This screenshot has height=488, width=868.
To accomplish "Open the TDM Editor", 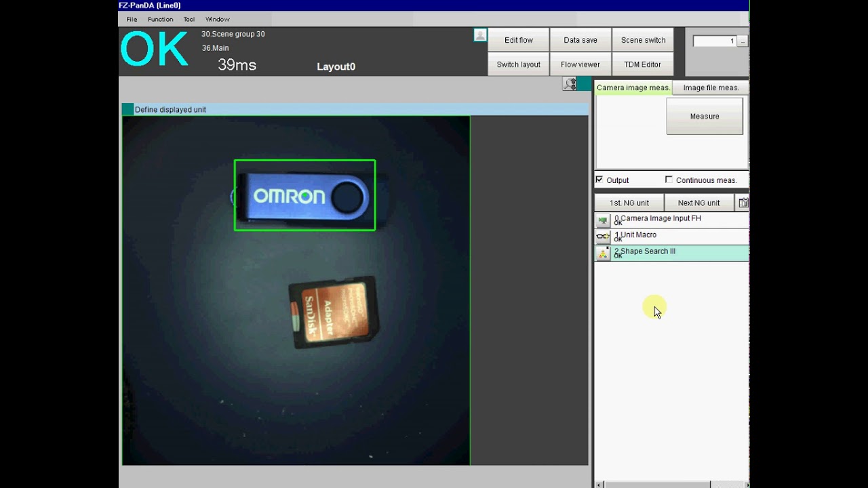I will [643, 64].
